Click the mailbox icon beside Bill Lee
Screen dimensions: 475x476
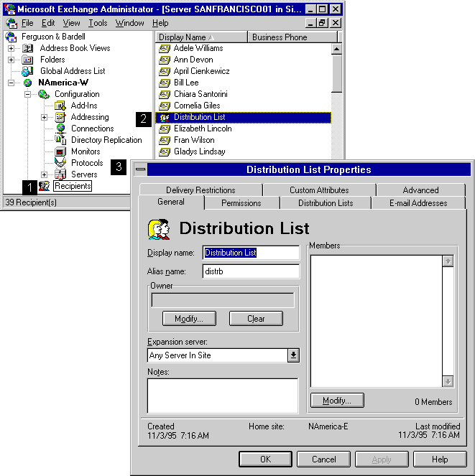(165, 83)
